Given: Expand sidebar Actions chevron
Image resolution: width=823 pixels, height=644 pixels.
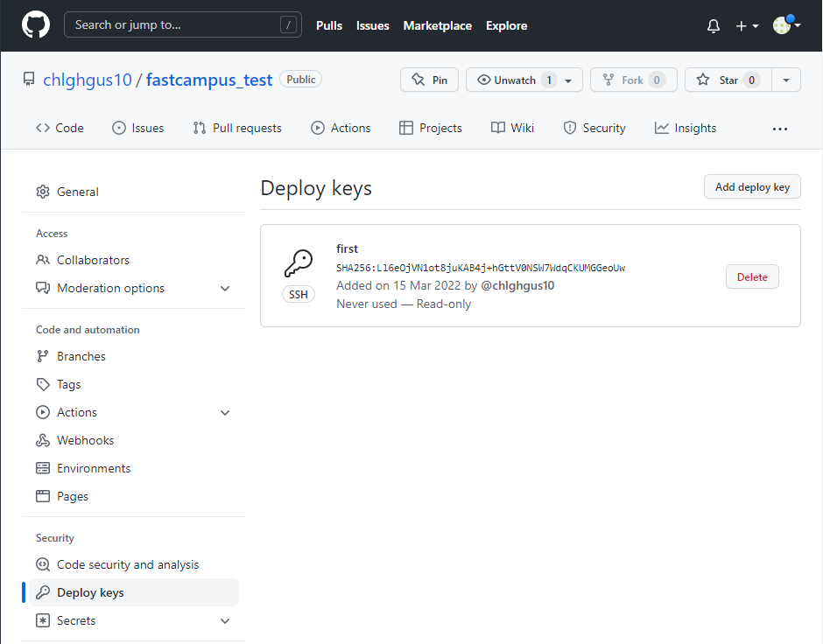Looking at the screenshot, I should tap(225, 413).
